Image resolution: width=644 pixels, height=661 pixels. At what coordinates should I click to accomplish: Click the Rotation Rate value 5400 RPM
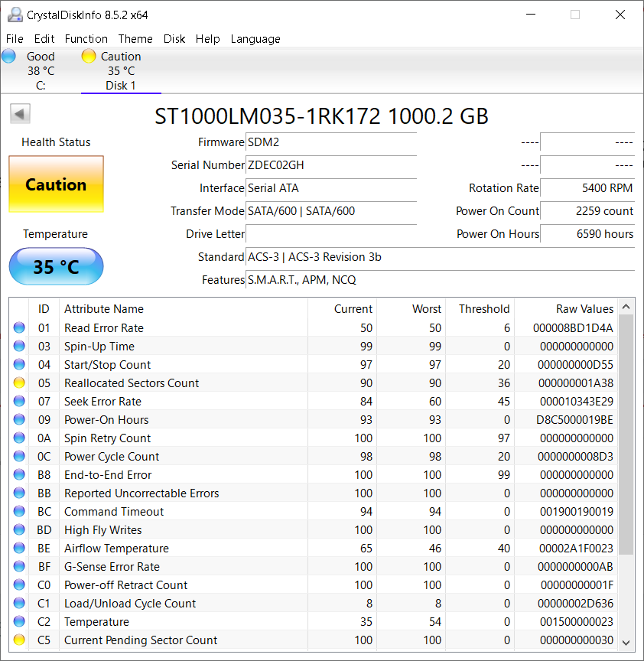point(587,188)
